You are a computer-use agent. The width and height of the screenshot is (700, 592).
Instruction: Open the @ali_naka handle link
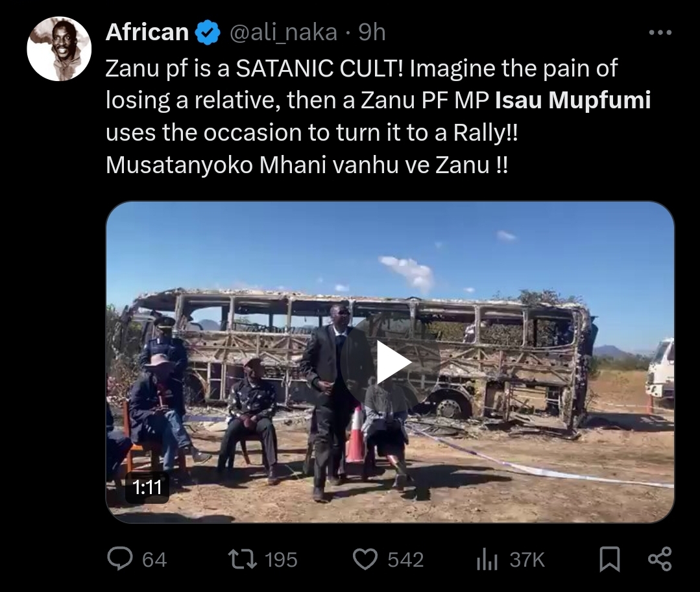click(283, 32)
